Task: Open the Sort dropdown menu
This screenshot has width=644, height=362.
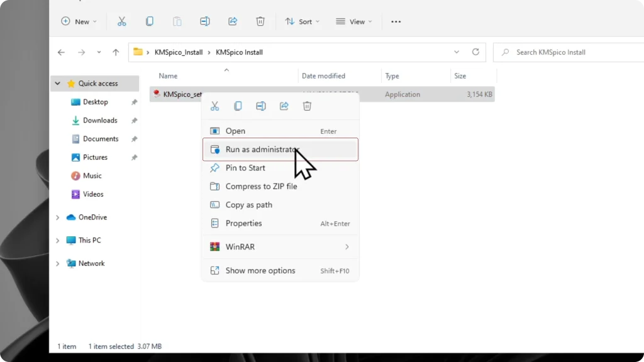Action: (303, 21)
